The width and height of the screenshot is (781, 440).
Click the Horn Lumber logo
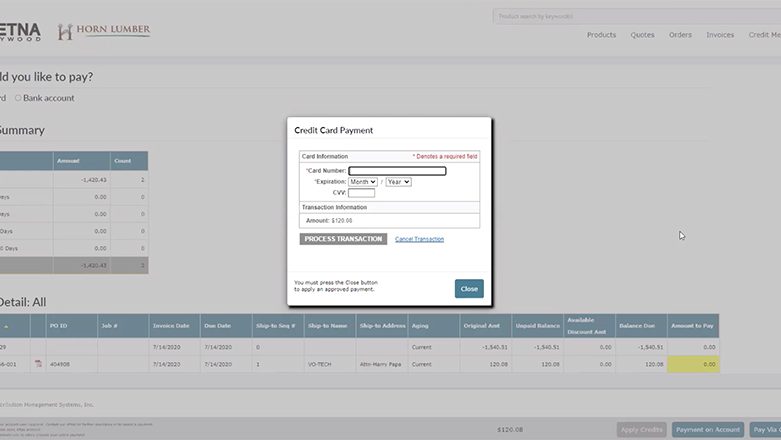tap(104, 32)
